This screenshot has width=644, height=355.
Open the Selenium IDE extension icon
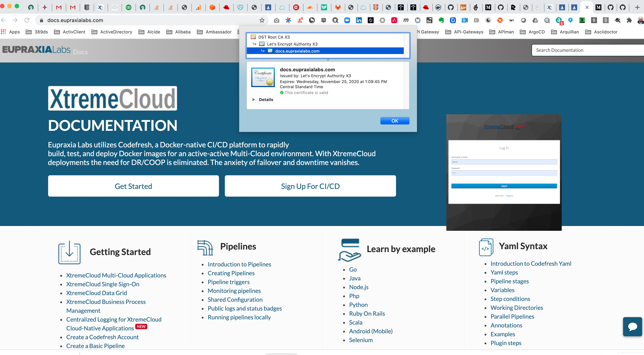click(429, 20)
